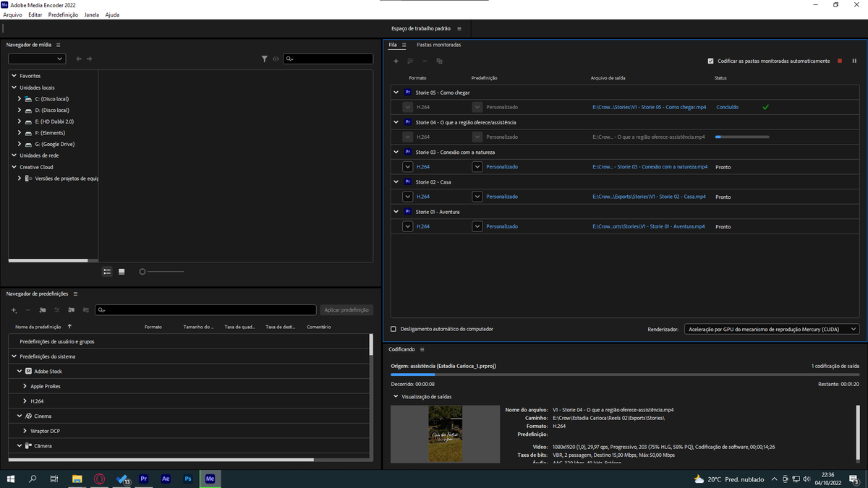Sort presets by Nome da predefinição column
Image resolution: width=868 pixels, height=488 pixels.
[x=38, y=327]
